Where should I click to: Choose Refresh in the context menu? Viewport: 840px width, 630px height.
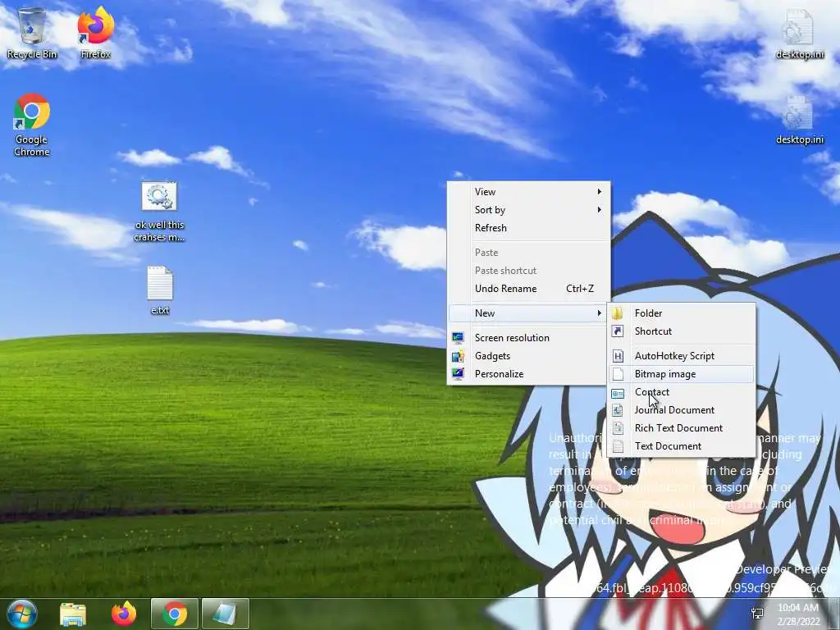[x=528, y=228]
